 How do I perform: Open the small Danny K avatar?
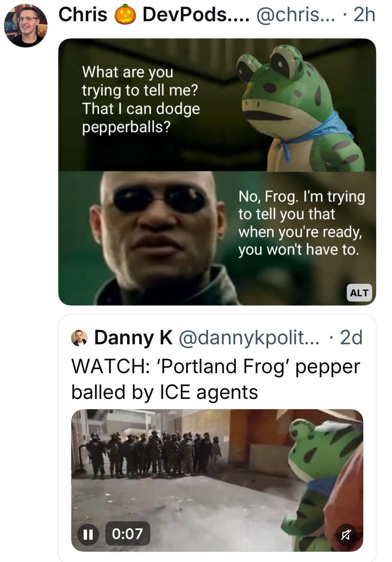coord(79,338)
